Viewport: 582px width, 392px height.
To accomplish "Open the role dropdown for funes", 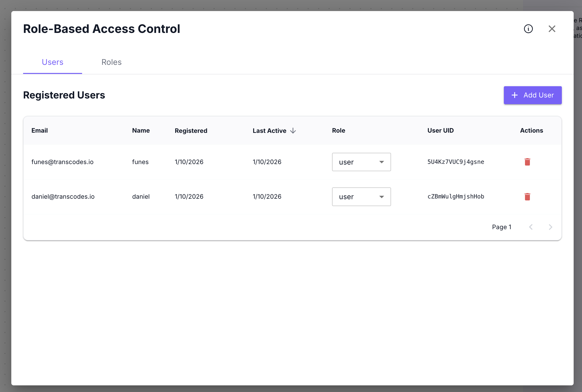I will [361, 162].
